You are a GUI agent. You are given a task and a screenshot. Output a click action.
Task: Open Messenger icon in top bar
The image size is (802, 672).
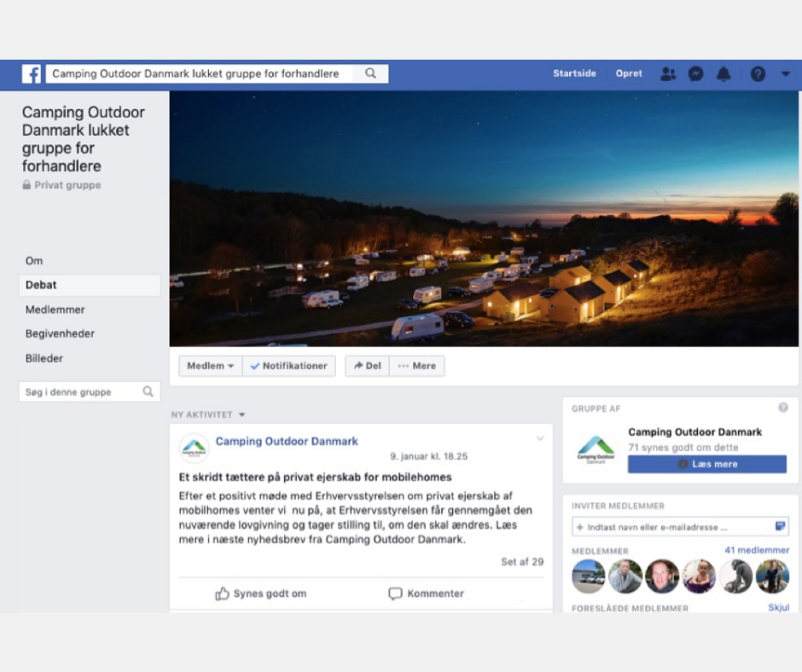click(x=695, y=74)
